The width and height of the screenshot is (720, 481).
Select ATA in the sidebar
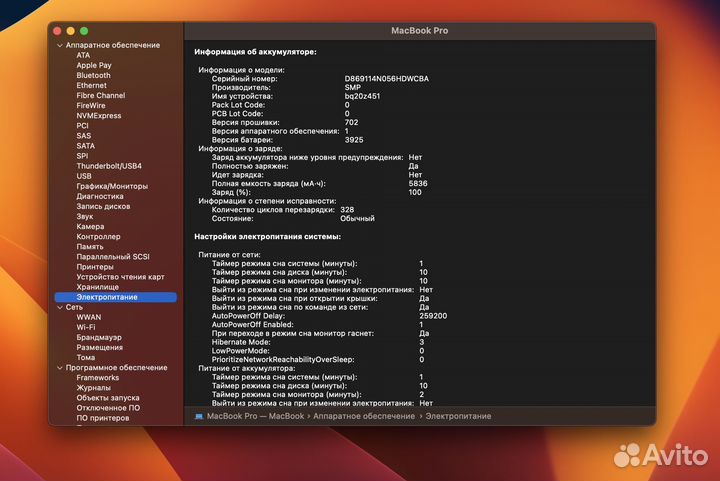tap(83, 55)
